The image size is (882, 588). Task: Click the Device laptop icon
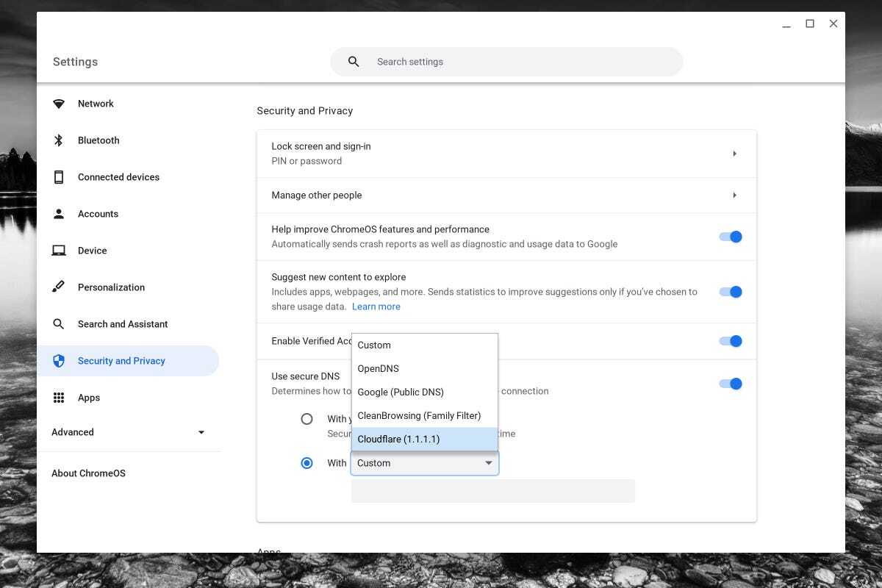tap(59, 251)
